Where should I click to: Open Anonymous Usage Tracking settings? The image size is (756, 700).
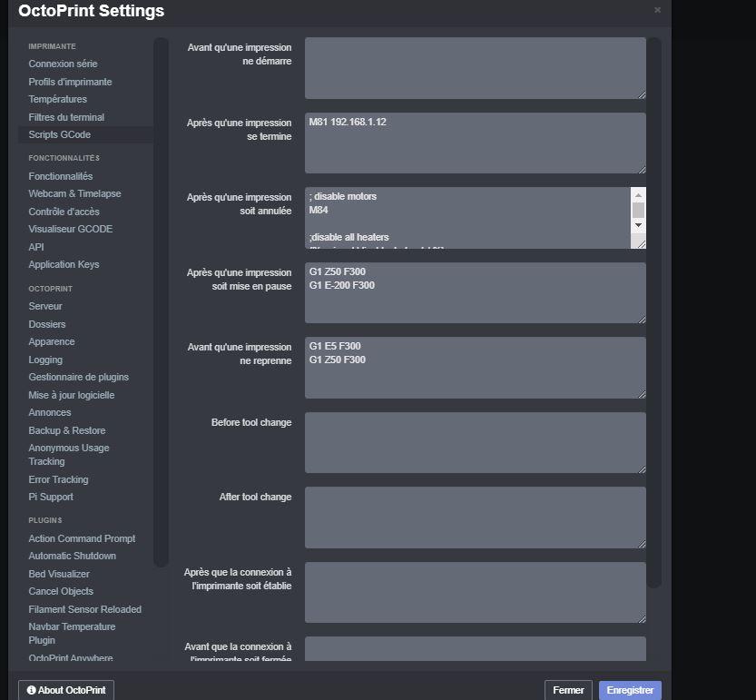tap(68, 455)
